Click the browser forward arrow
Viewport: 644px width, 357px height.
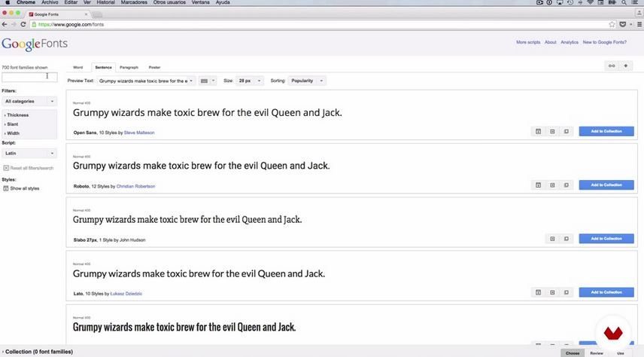[x=14, y=25]
